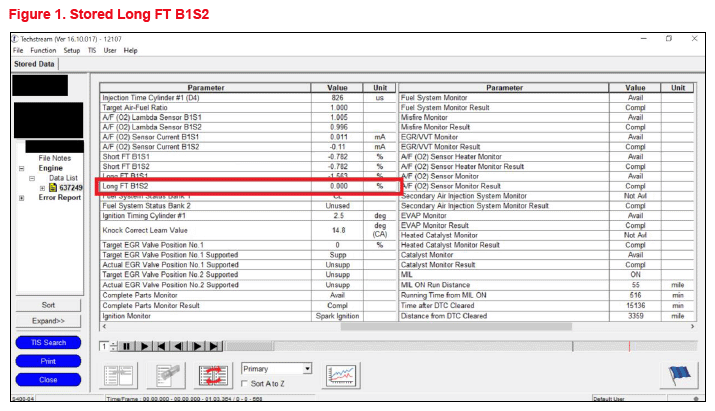Open the Function menu

tap(43, 50)
